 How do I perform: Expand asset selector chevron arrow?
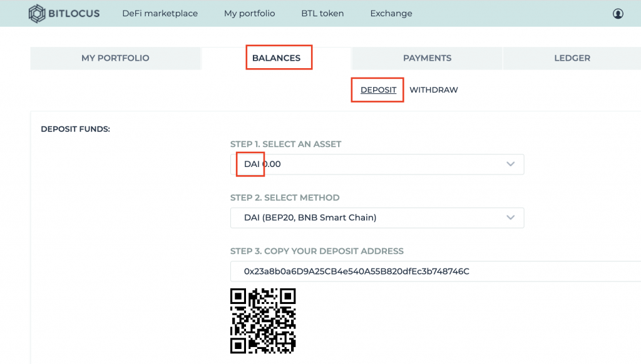(510, 164)
